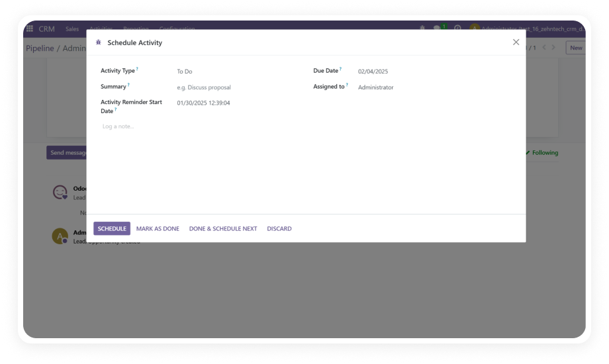Open the Activities menu

point(101,28)
